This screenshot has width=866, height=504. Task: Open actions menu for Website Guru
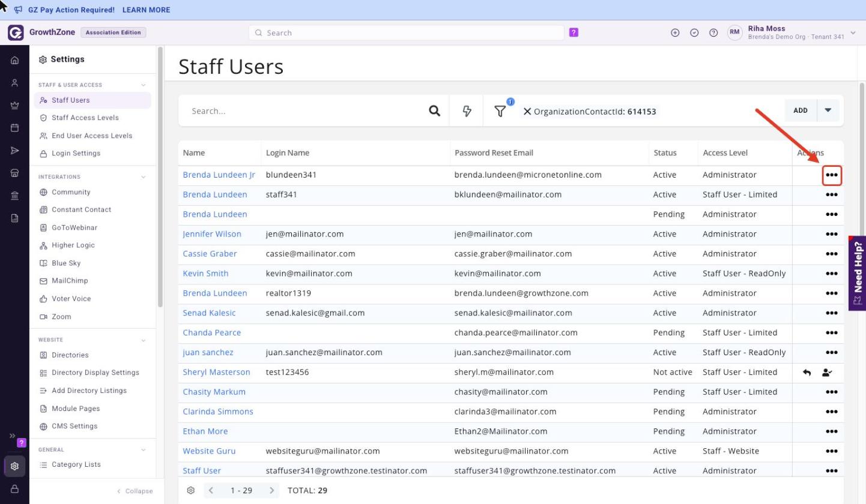click(831, 451)
